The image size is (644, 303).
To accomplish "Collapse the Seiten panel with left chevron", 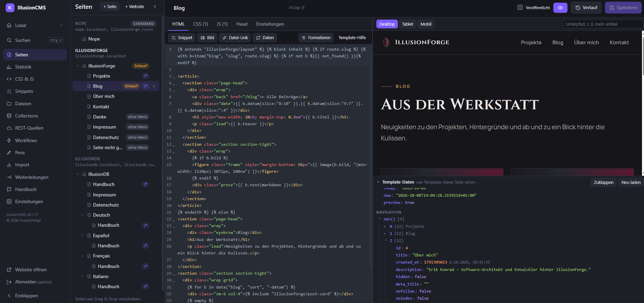I will 155,6.
